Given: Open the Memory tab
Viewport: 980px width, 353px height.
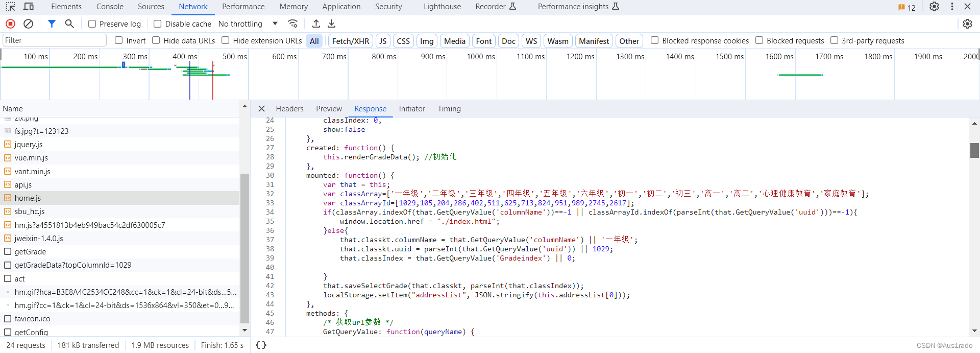Looking at the screenshot, I should click(x=293, y=7).
